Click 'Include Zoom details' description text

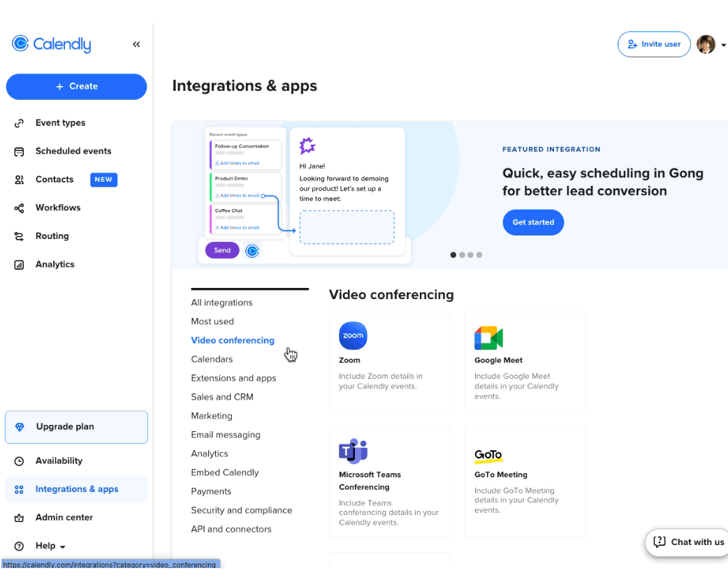381,382
